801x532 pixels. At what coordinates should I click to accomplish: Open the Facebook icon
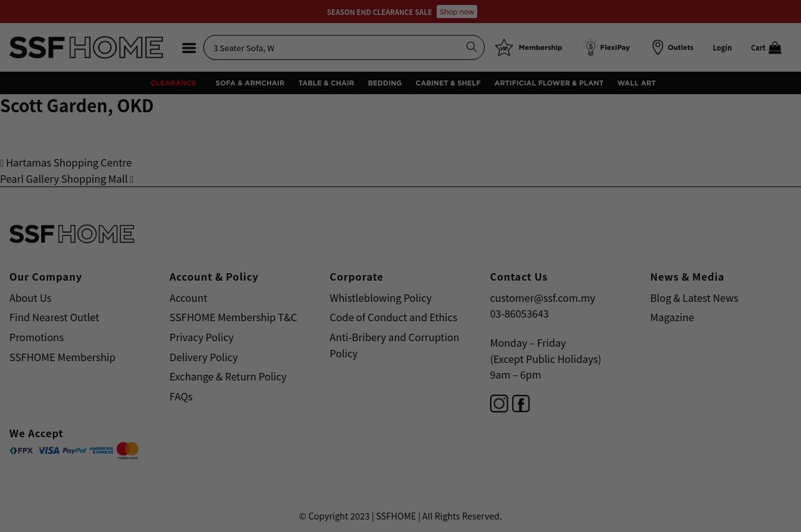(x=521, y=404)
